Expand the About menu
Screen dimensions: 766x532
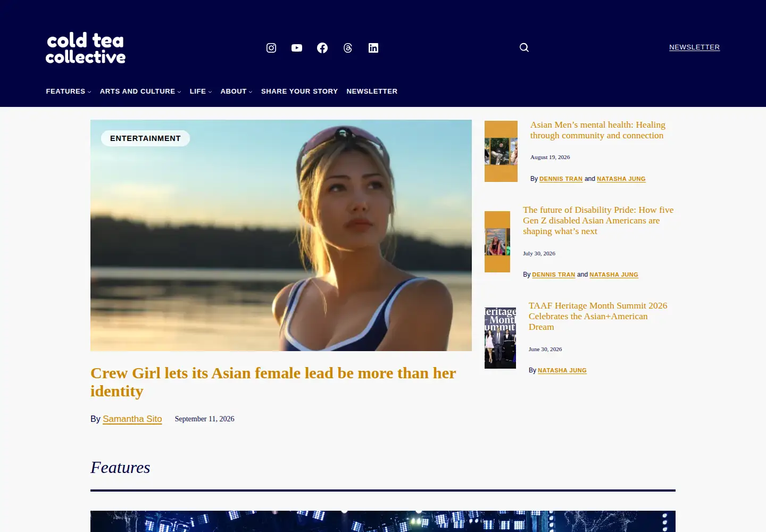(x=237, y=92)
